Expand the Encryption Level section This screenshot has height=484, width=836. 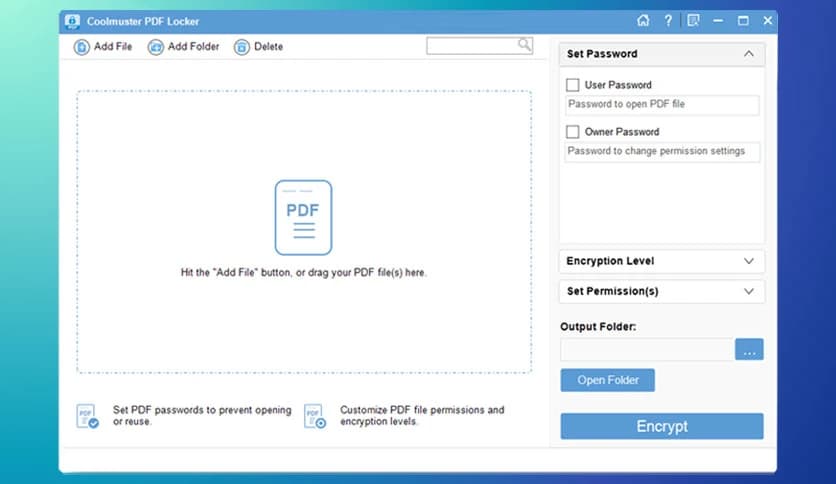pos(749,261)
